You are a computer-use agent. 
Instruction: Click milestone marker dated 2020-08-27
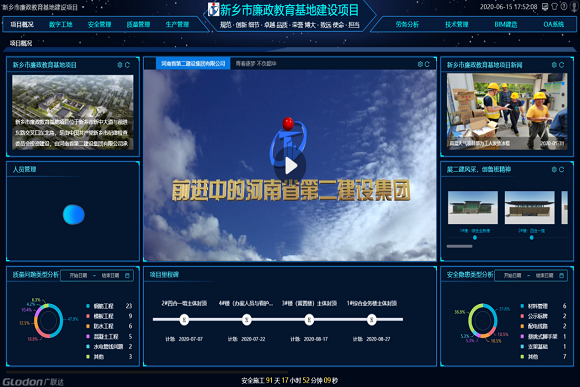(372, 319)
